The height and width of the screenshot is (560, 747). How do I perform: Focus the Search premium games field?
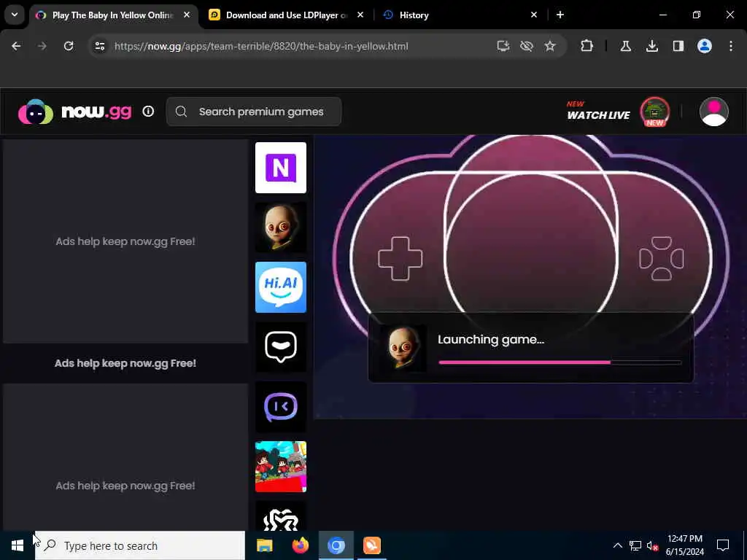253,112
